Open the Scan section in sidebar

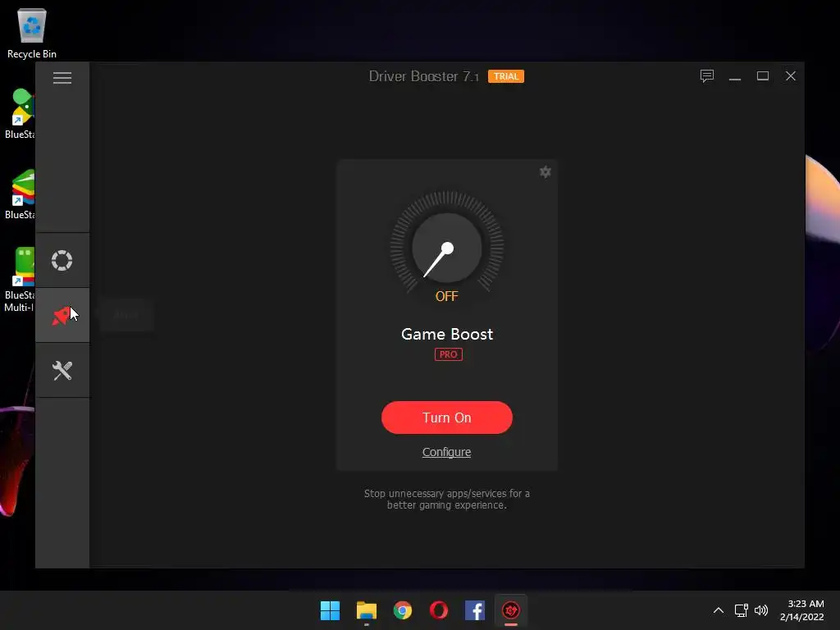[x=62, y=260]
